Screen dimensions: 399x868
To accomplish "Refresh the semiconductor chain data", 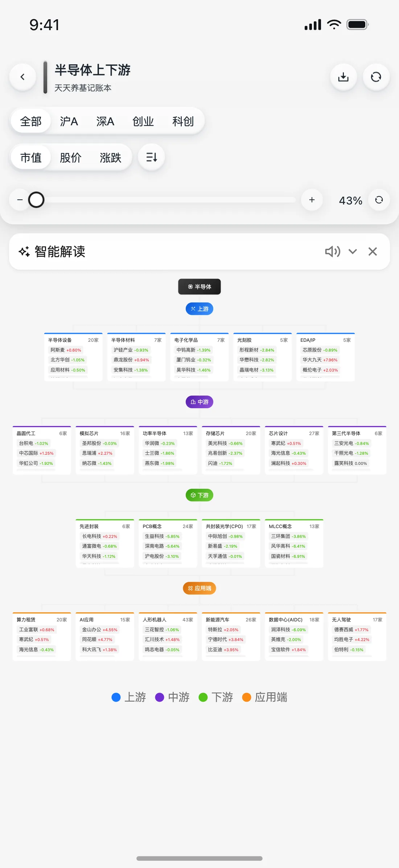I will click(x=376, y=77).
